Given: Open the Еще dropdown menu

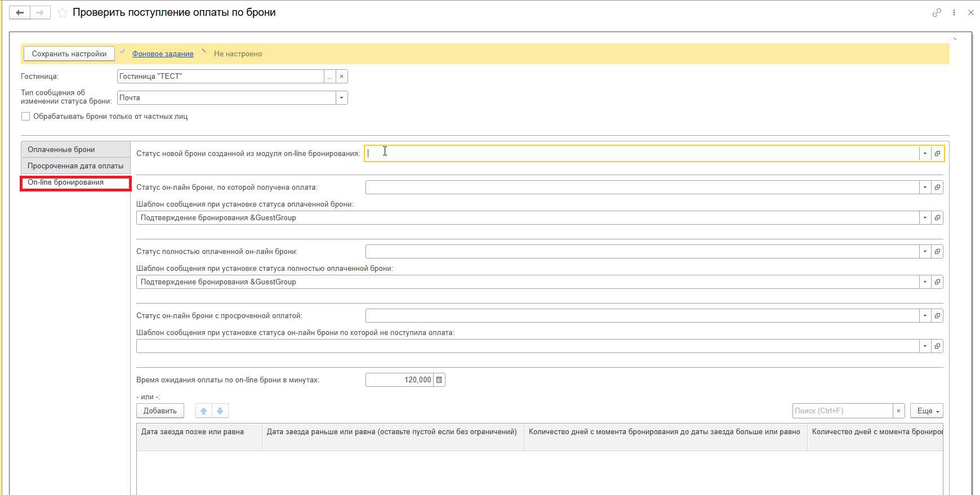Looking at the screenshot, I should [926, 411].
